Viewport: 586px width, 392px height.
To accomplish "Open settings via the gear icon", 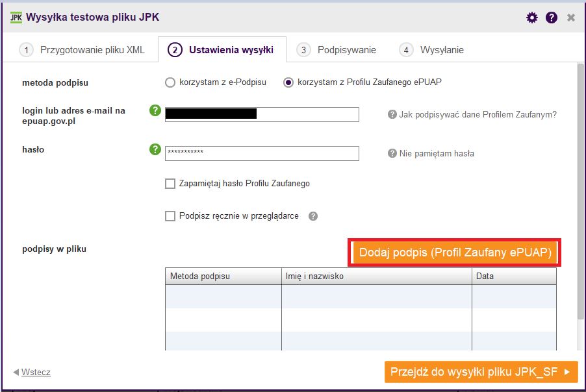I will coord(532,18).
